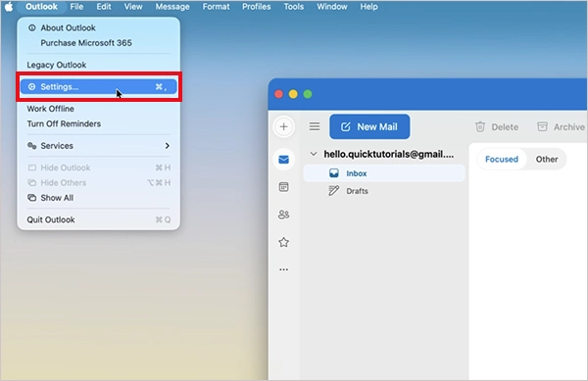
Task: Open the Outlook application menu
Action: (x=41, y=7)
